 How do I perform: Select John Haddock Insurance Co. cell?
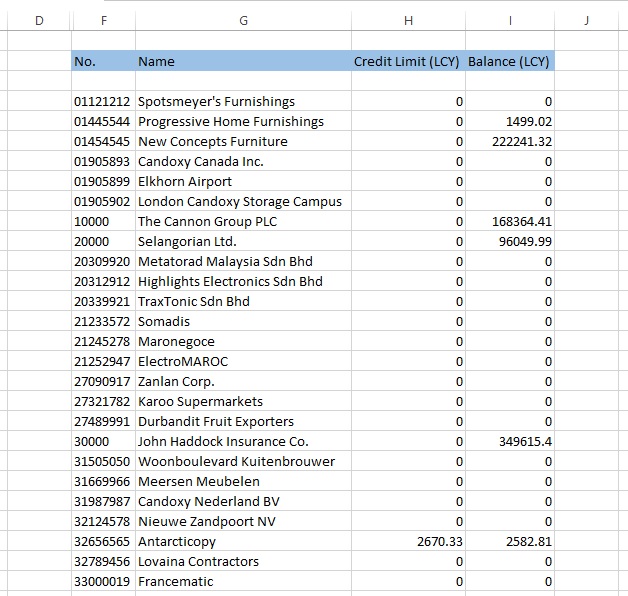point(244,441)
